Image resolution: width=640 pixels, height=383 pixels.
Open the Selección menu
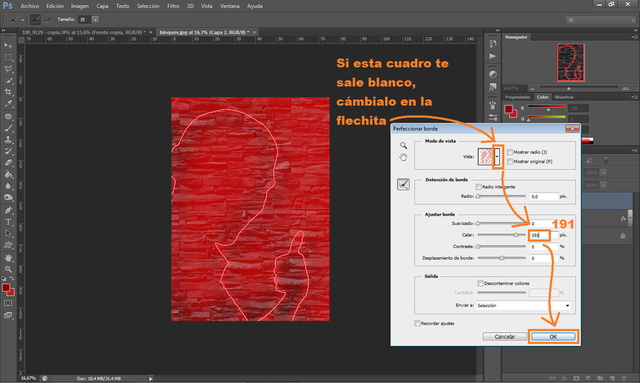148,6
